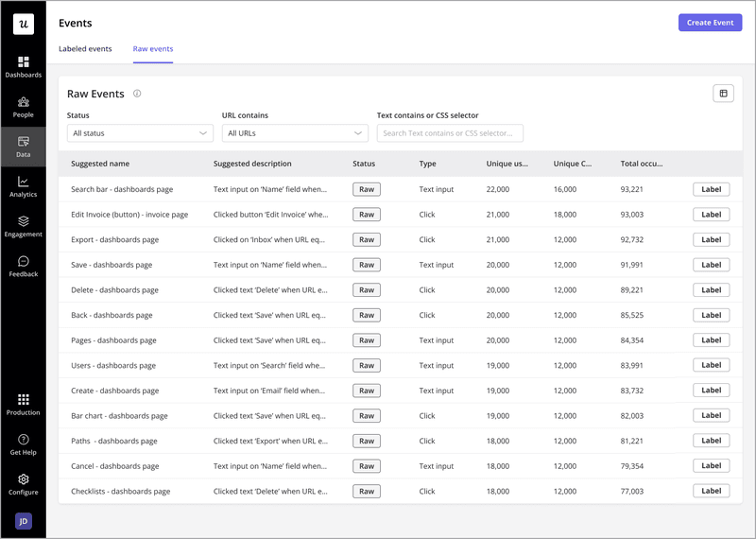
Task: Click the info icon beside Raw Events
Action: click(137, 94)
